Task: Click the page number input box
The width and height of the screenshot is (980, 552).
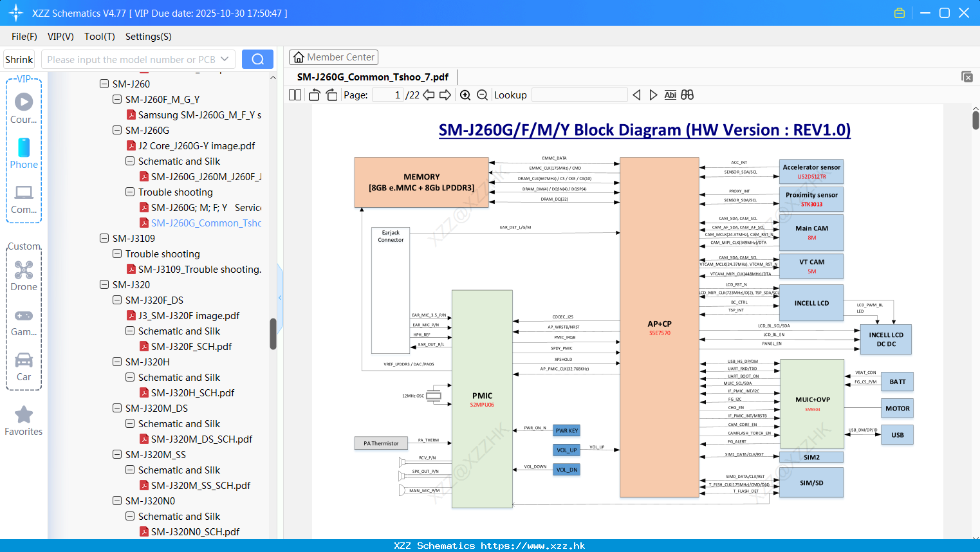Action: tap(388, 95)
